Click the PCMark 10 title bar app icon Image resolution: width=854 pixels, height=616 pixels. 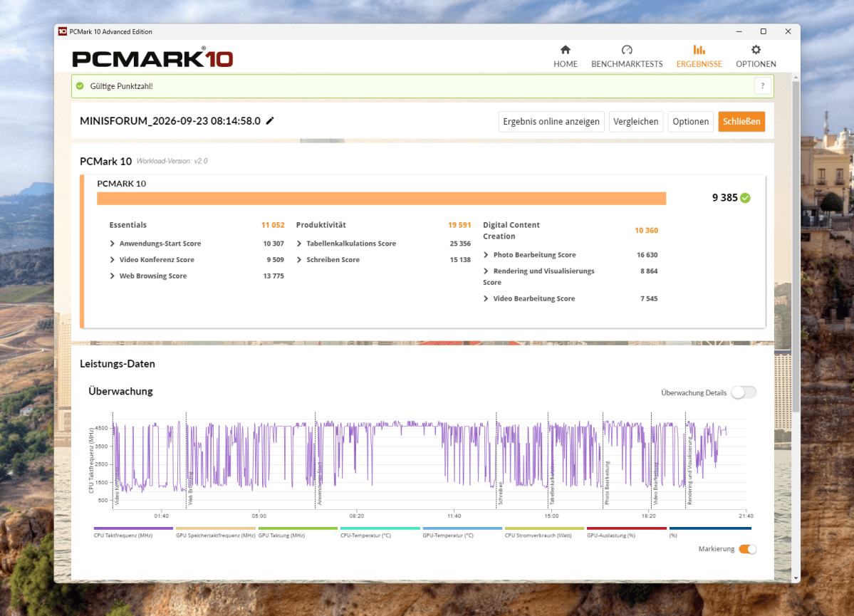[x=62, y=31]
